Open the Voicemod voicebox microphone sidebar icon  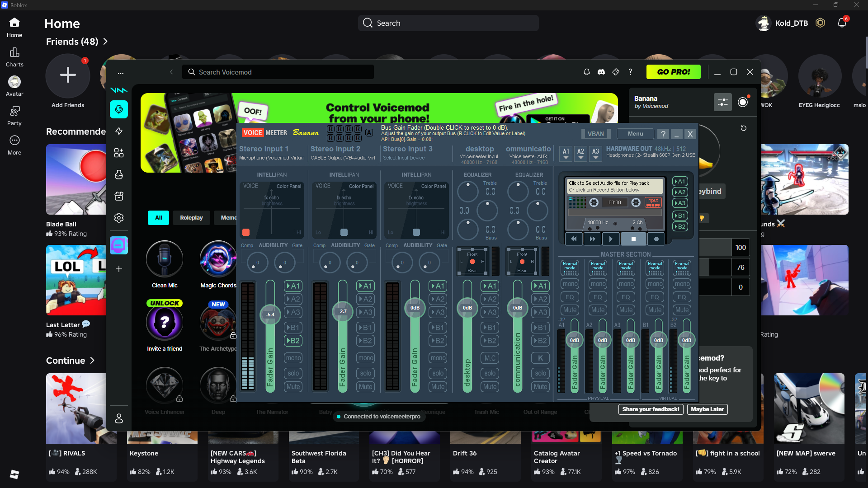(x=119, y=109)
